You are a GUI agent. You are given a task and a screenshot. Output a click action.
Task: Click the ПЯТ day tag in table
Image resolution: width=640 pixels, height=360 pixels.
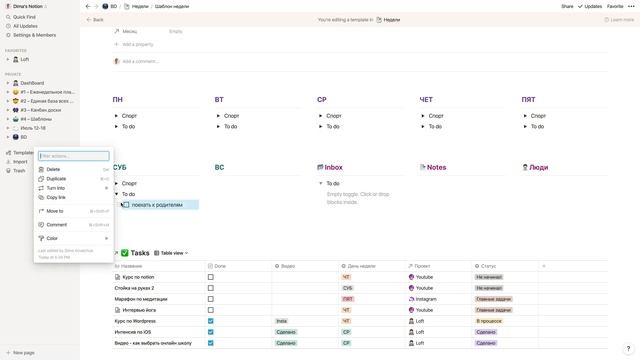(x=347, y=299)
